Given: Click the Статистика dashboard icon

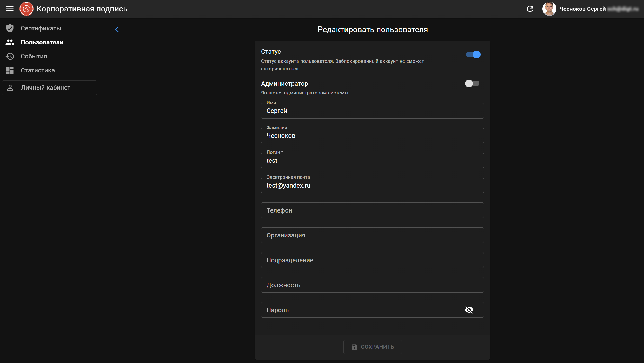Looking at the screenshot, I should coord(10,70).
